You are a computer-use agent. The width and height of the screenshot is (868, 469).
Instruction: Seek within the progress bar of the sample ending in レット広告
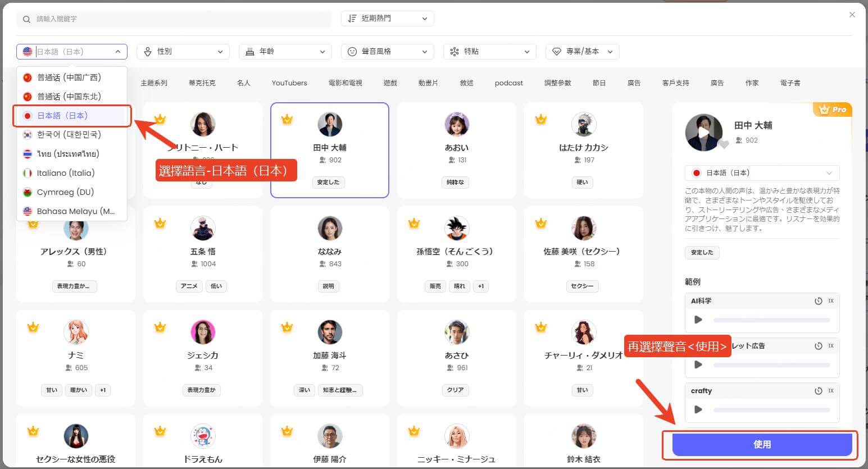pyautogui.click(x=772, y=365)
